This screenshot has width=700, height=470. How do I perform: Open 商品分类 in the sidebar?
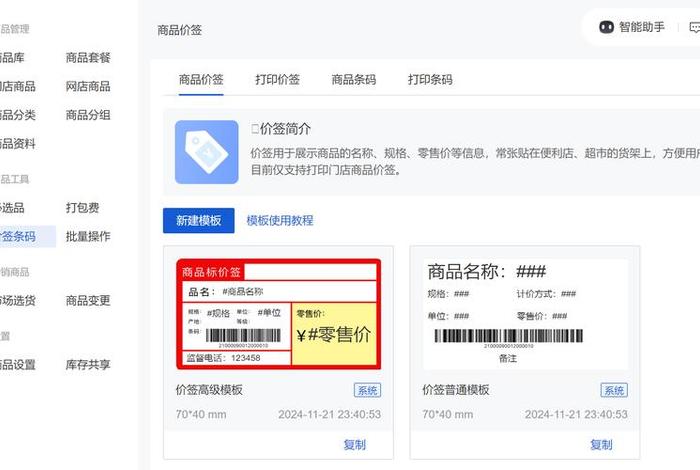coord(17,115)
